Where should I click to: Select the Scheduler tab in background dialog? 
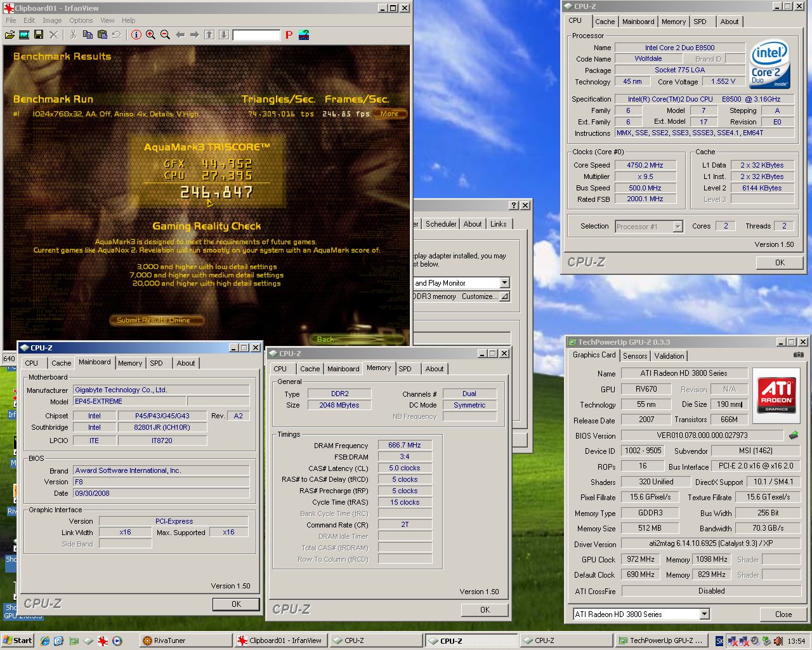(x=441, y=224)
